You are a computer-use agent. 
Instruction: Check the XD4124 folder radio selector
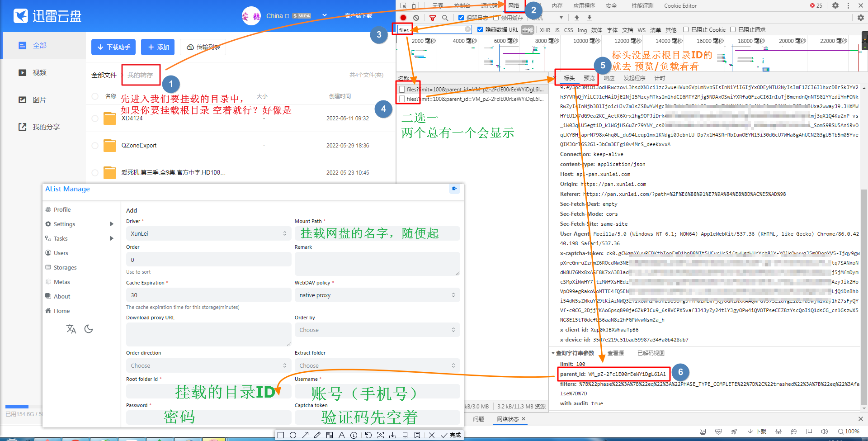(95, 119)
